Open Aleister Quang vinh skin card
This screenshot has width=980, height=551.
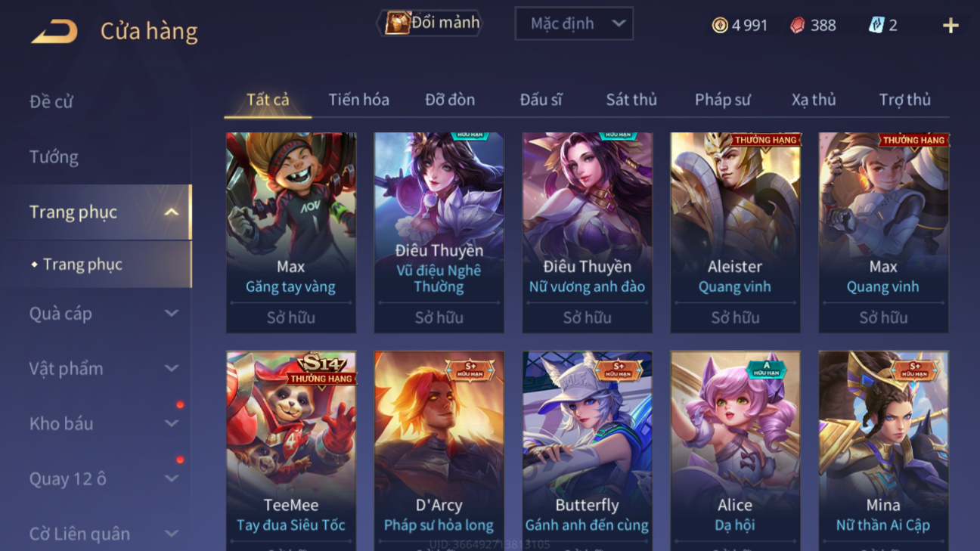[x=735, y=233]
